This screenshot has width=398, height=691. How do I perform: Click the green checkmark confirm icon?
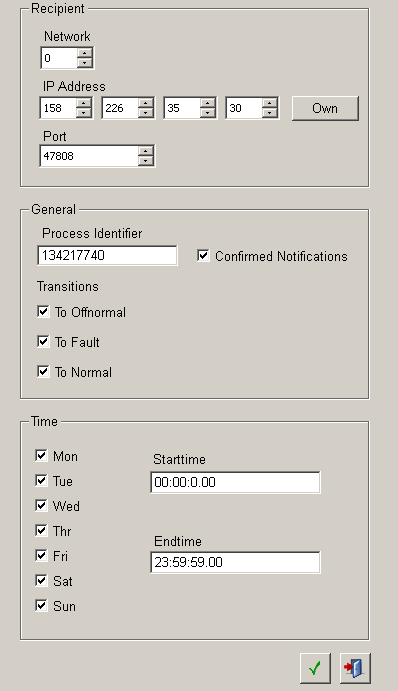point(315,669)
